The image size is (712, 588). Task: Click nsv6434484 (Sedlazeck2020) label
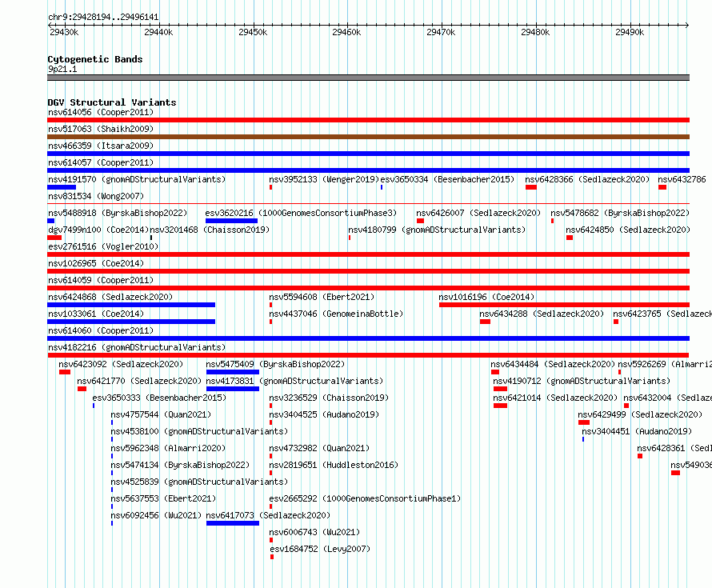[x=553, y=364]
